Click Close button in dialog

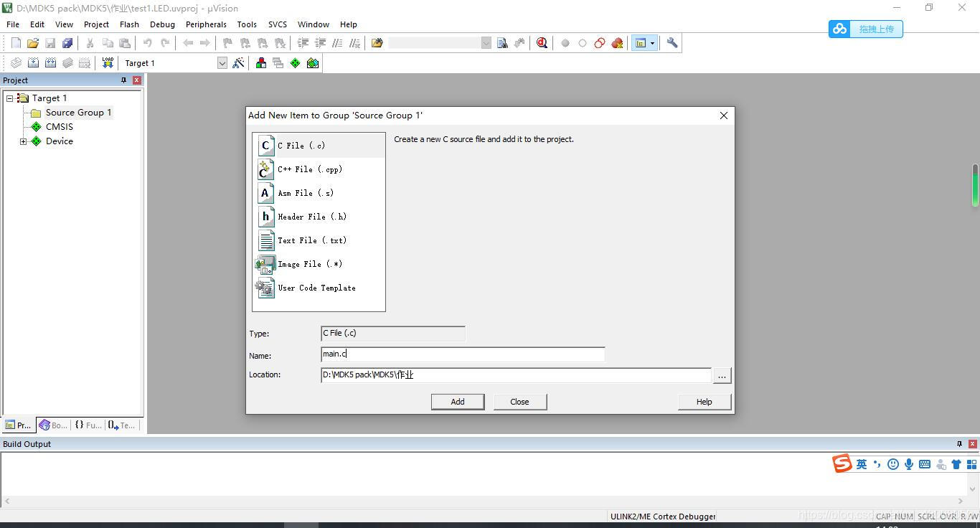520,402
